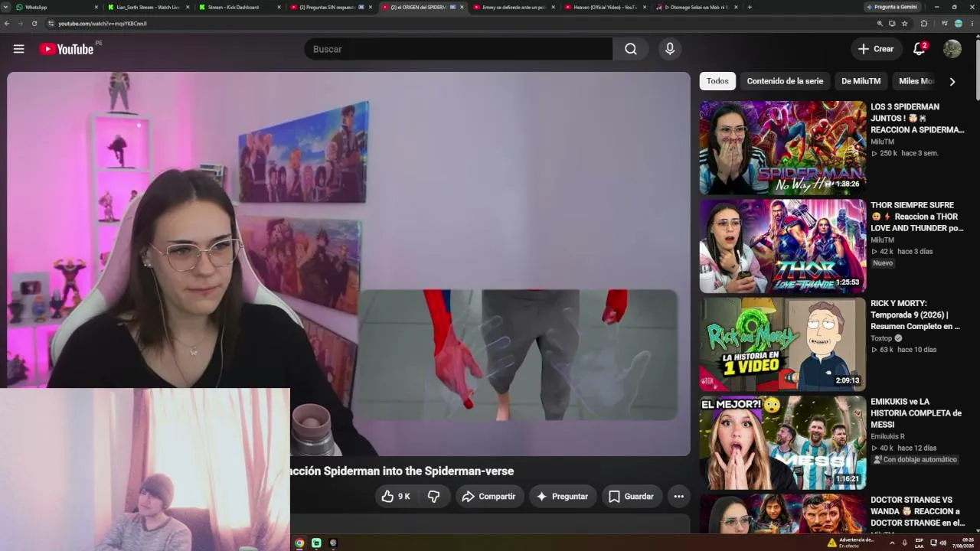Open the taskbar network icon
Screen dimensions: 980x551
933,543
